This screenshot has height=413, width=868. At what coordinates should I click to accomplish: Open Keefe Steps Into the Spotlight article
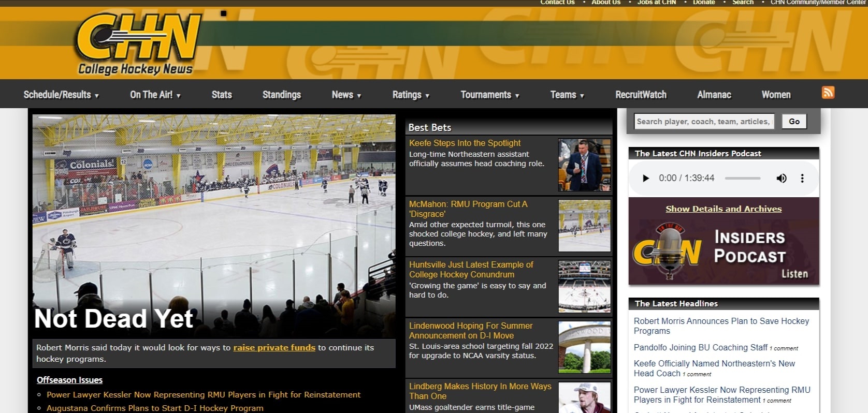[x=465, y=143]
